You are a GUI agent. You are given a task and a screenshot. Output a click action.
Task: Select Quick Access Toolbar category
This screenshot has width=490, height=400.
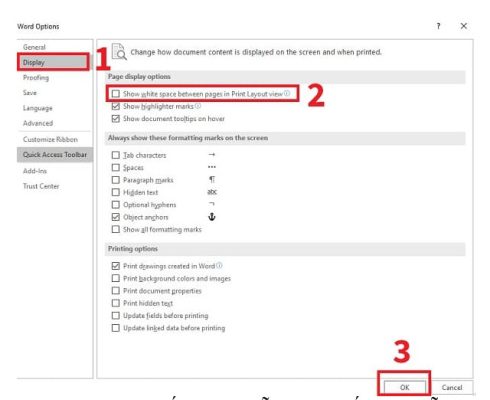pos(55,155)
